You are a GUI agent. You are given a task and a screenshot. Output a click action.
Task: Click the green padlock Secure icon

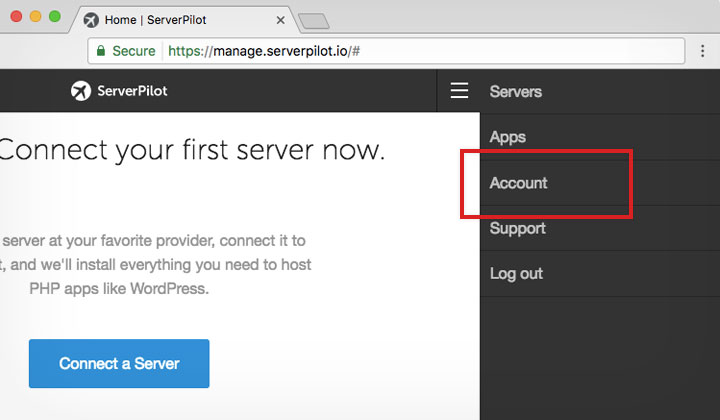tap(101, 50)
